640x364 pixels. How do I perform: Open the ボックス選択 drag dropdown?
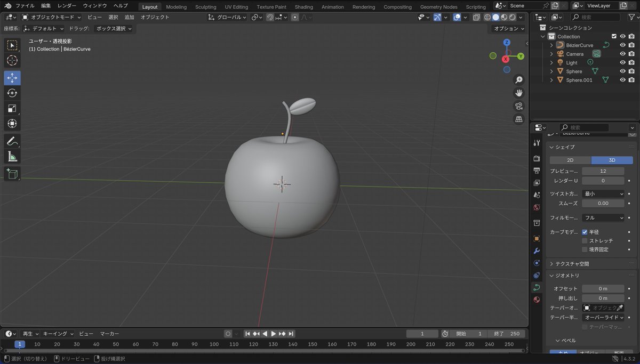pos(114,29)
